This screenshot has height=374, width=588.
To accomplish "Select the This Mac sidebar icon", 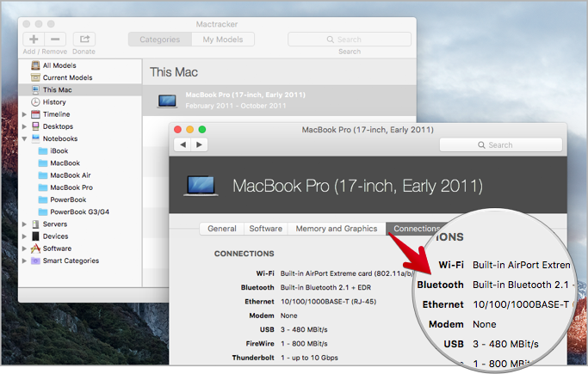I will 35,90.
